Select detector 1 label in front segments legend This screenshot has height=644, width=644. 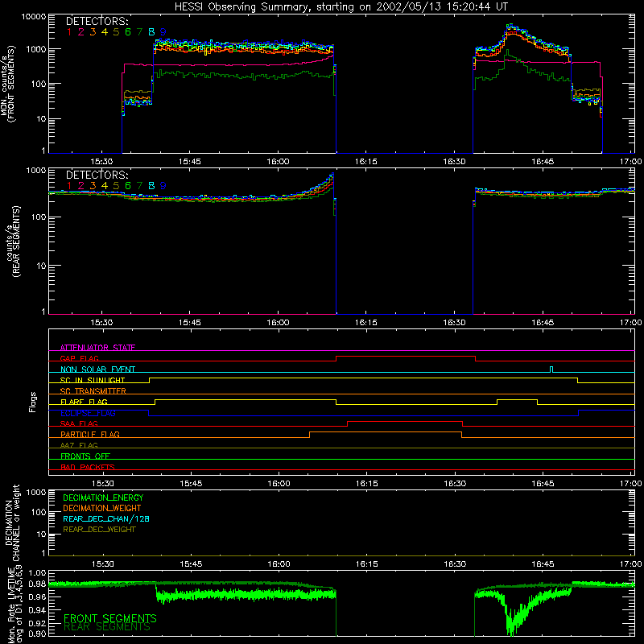[69, 32]
